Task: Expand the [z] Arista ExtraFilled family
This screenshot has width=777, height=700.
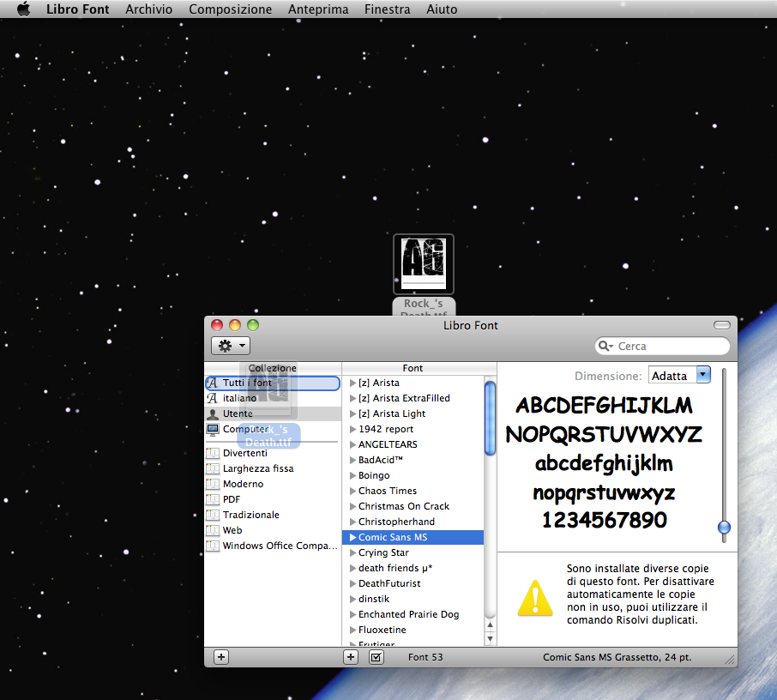Action: tap(352, 398)
